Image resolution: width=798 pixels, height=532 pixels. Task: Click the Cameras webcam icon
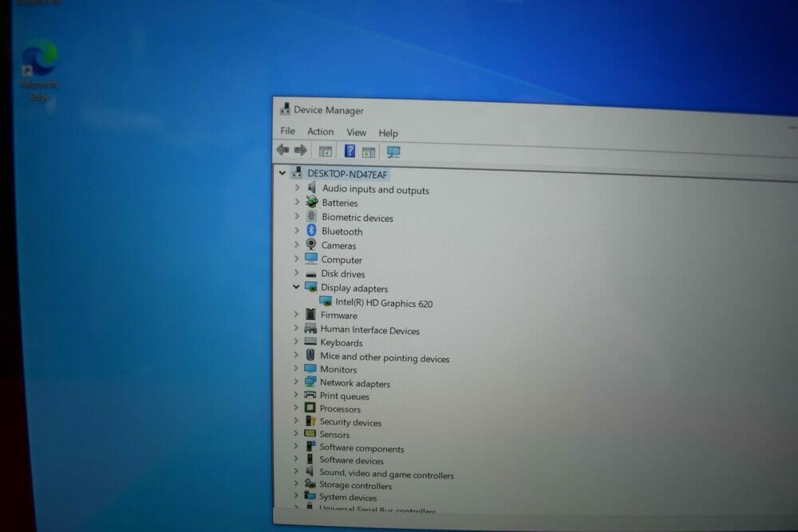pyautogui.click(x=311, y=244)
